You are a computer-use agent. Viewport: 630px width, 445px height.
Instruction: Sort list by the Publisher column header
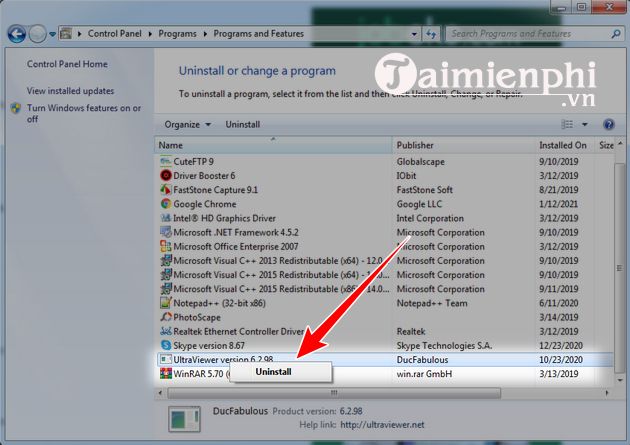click(464, 145)
